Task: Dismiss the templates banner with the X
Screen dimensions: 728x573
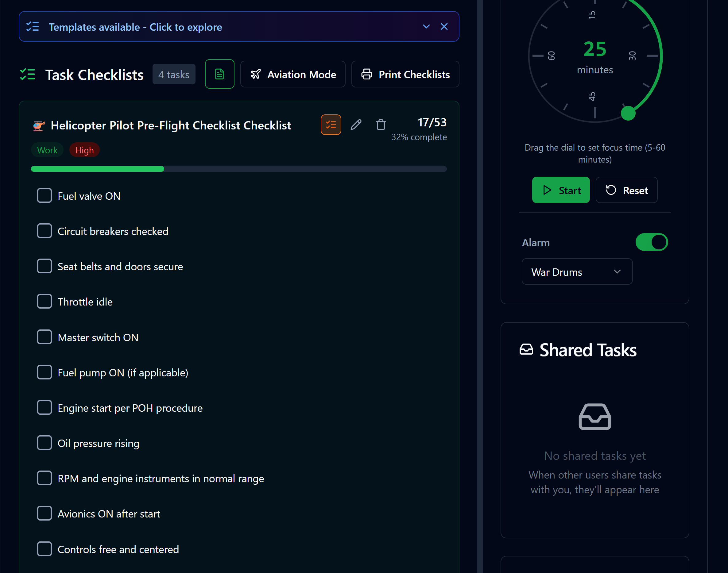Action: (444, 26)
